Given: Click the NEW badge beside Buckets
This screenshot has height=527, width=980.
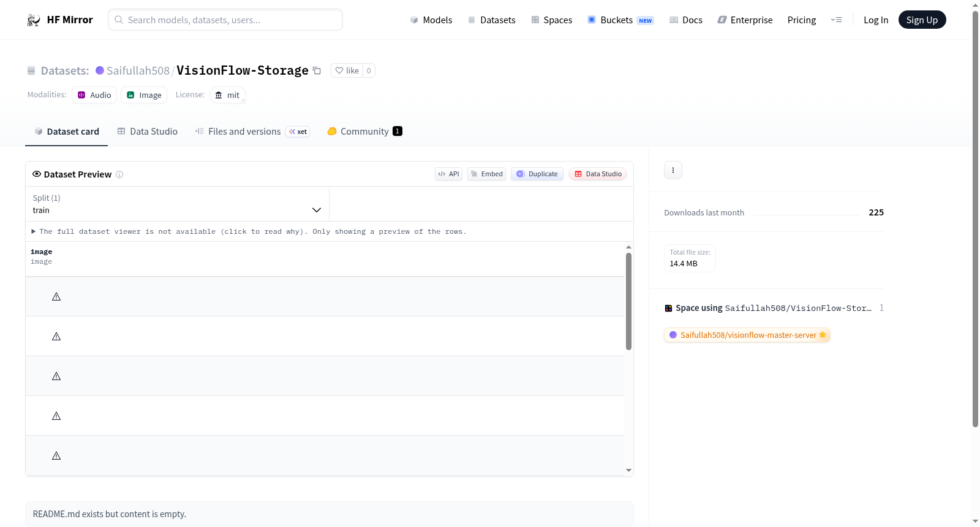Looking at the screenshot, I should 646,20.
